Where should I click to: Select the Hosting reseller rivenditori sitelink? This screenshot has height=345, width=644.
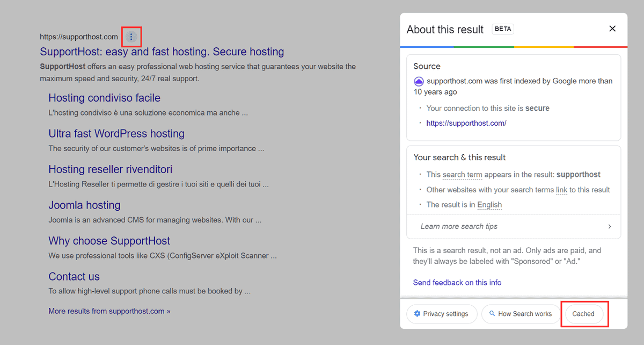pyautogui.click(x=110, y=169)
